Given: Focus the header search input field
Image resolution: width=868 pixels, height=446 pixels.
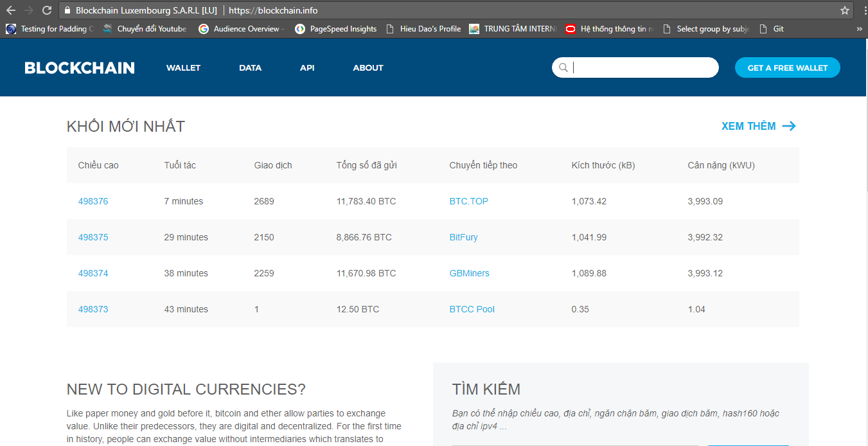Looking at the screenshot, I should 642,67.
